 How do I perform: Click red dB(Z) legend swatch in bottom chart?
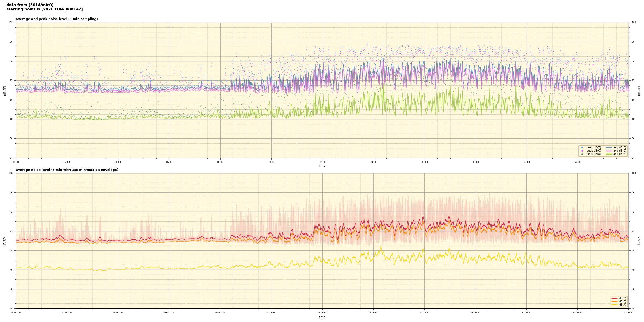pos(614,298)
